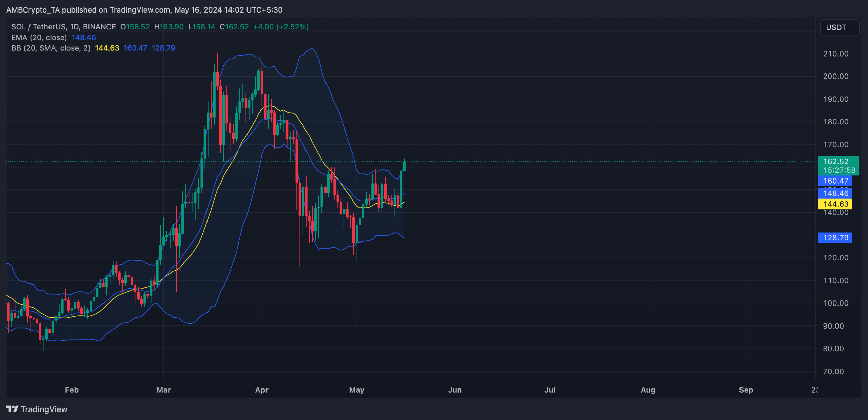Image resolution: width=868 pixels, height=420 pixels.
Task: Click the Jun label on time axis
Action: tap(455, 390)
